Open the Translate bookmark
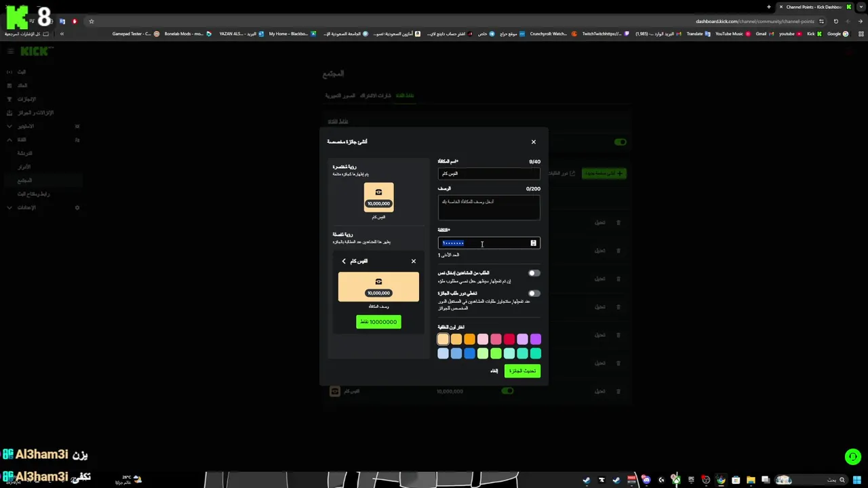This screenshot has width=868, height=488. click(698, 34)
